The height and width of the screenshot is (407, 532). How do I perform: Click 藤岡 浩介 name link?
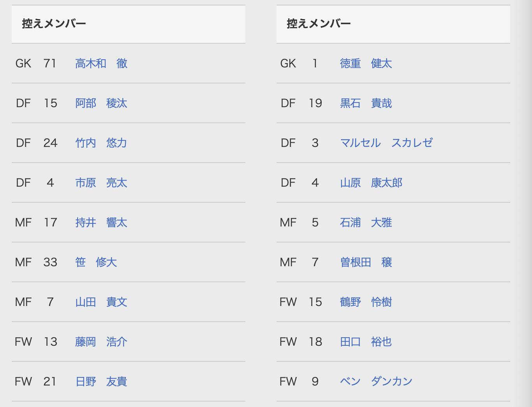101,342
